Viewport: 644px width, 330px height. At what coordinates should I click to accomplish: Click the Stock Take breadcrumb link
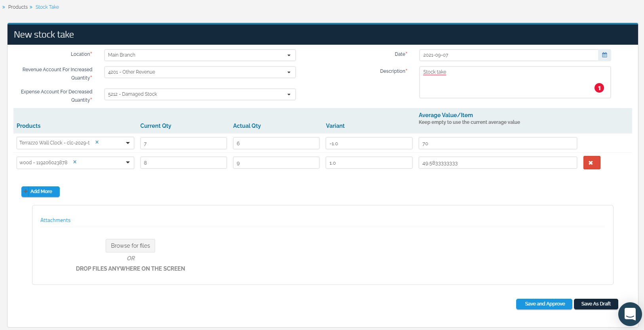(47, 7)
